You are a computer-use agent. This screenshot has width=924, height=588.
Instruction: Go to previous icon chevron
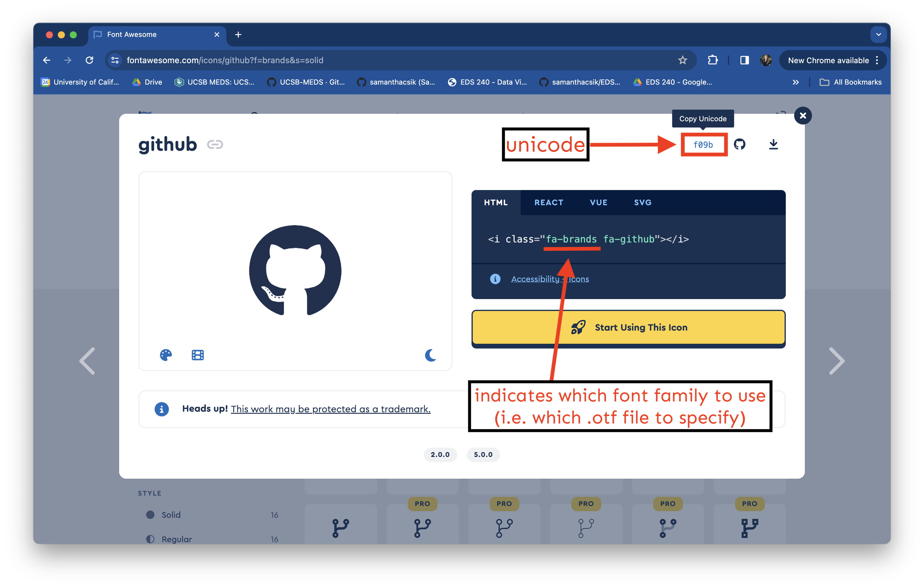pos(87,361)
